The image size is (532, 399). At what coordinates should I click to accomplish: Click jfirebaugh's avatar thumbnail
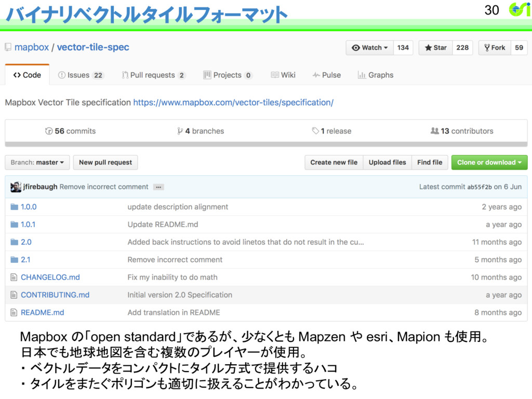16,187
